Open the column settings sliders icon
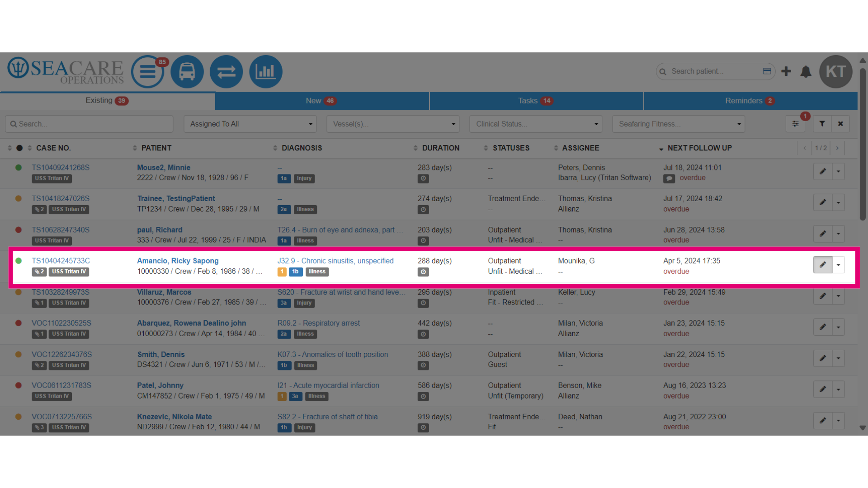 pos(795,124)
